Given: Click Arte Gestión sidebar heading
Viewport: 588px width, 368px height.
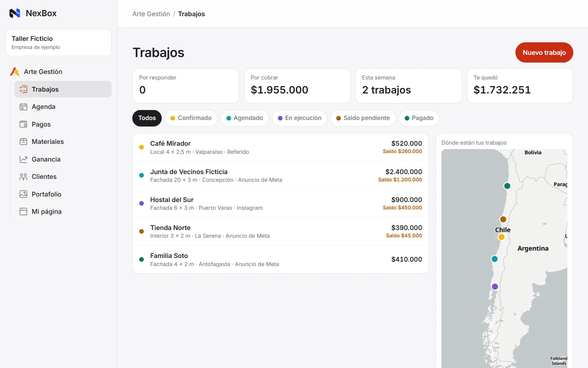Looking at the screenshot, I should [x=43, y=72].
